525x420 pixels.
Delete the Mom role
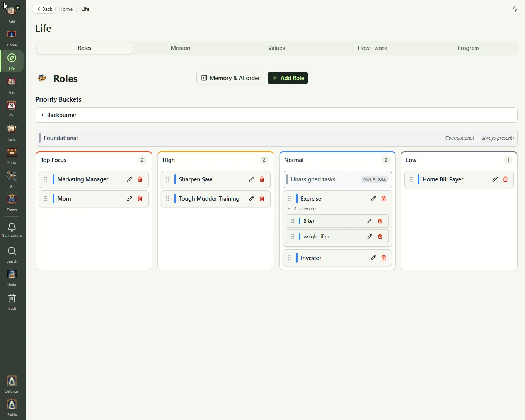tap(140, 198)
